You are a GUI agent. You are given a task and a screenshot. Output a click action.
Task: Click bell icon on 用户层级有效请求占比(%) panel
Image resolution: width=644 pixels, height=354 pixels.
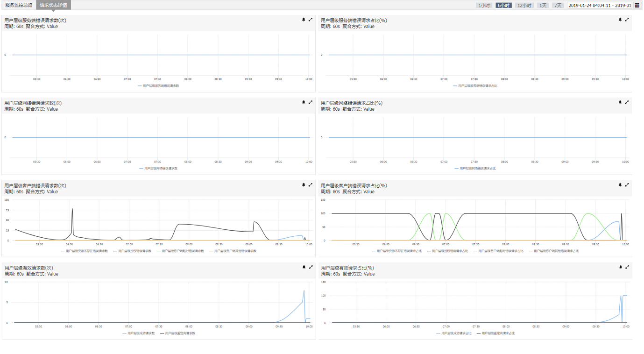[x=621, y=267]
